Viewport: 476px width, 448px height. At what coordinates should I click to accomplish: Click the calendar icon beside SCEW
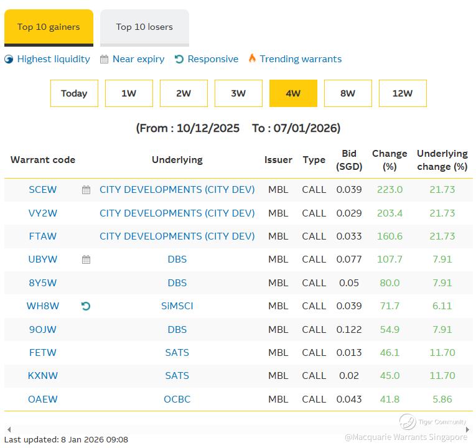click(86, 190)
